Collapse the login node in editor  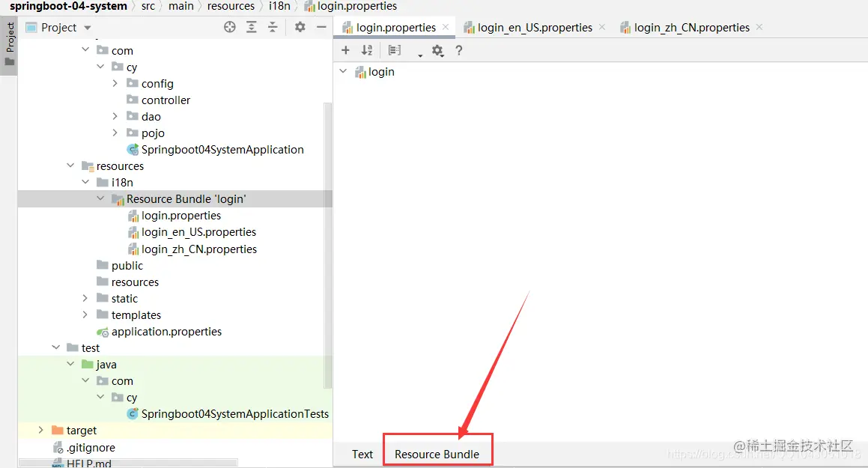pos(343,71)
